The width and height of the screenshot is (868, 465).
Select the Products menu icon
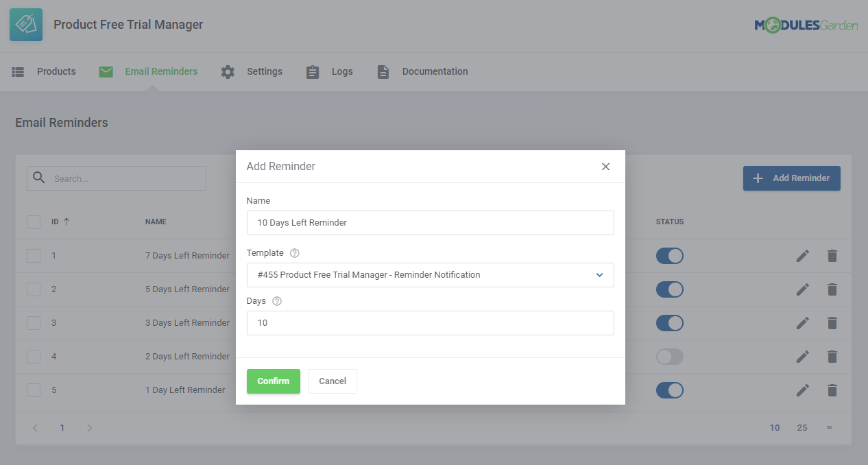(18, 71)
